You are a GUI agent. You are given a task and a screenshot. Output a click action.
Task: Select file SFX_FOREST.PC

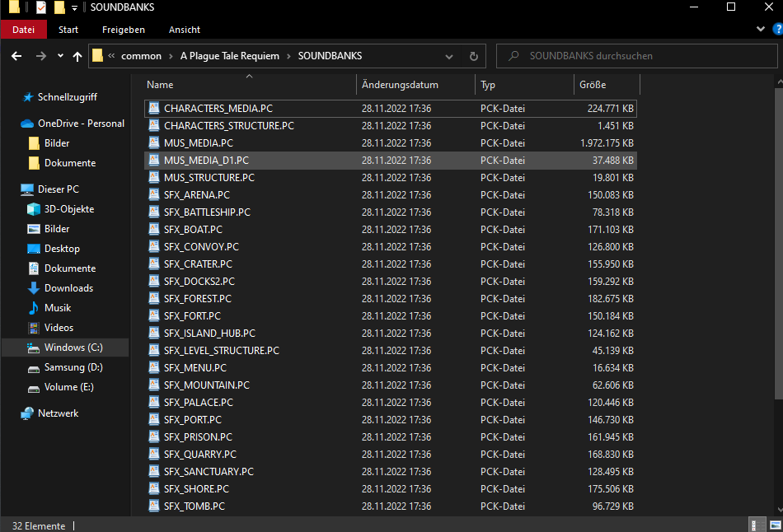pyautogui.click(x=391, y=298)
